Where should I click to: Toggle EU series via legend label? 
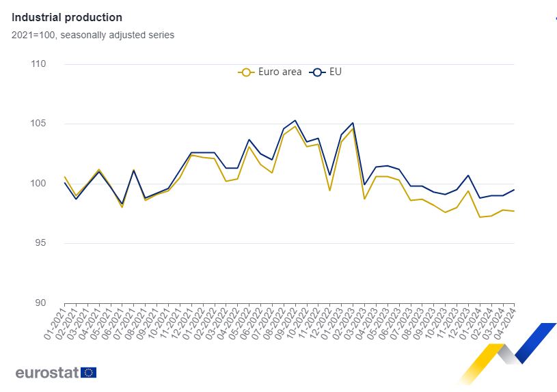[x=336, y=72]
